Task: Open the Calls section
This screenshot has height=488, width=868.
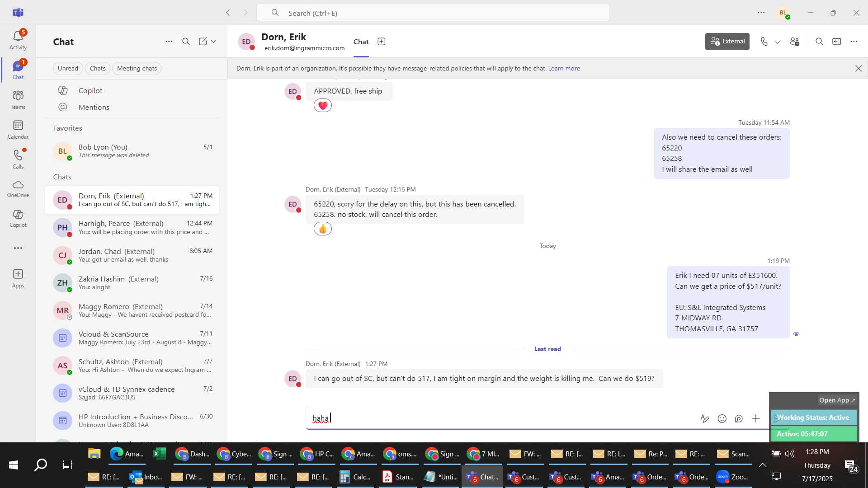Action: (18, 159)
